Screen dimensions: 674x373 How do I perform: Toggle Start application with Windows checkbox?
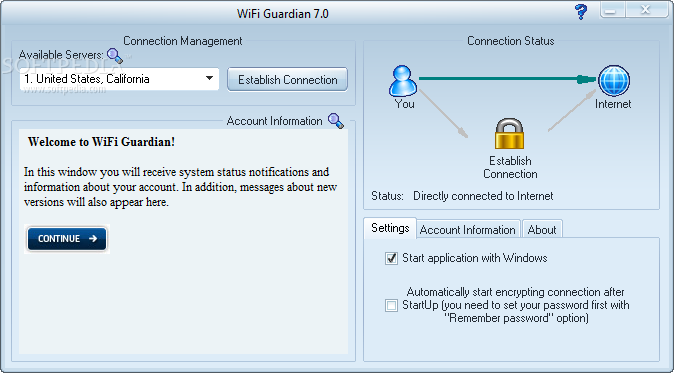coord(391,258)
